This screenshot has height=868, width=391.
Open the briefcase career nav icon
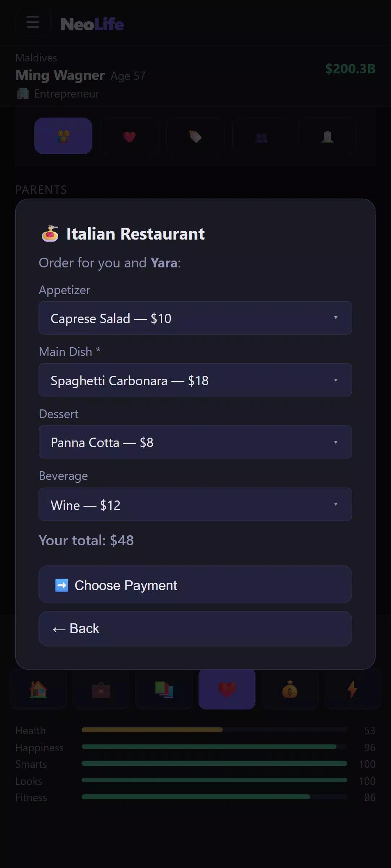click(101, 689)
